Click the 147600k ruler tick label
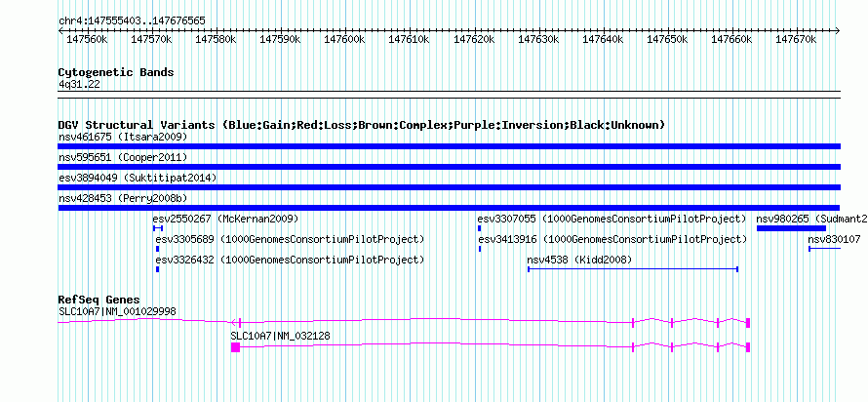 (x=344, y=39)
